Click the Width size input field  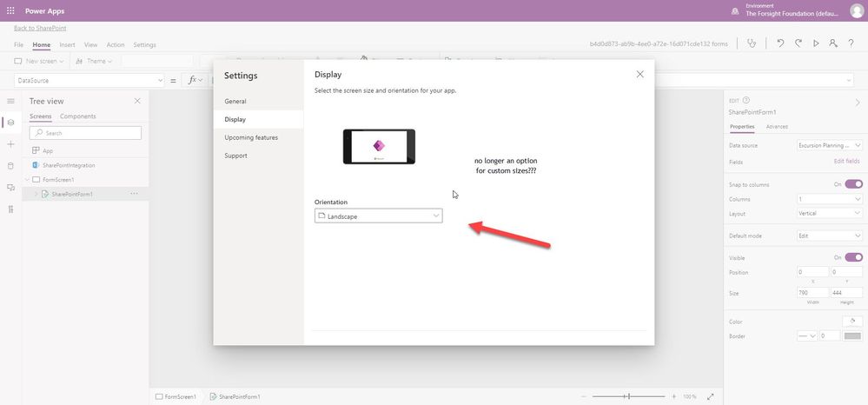point(812,293)
